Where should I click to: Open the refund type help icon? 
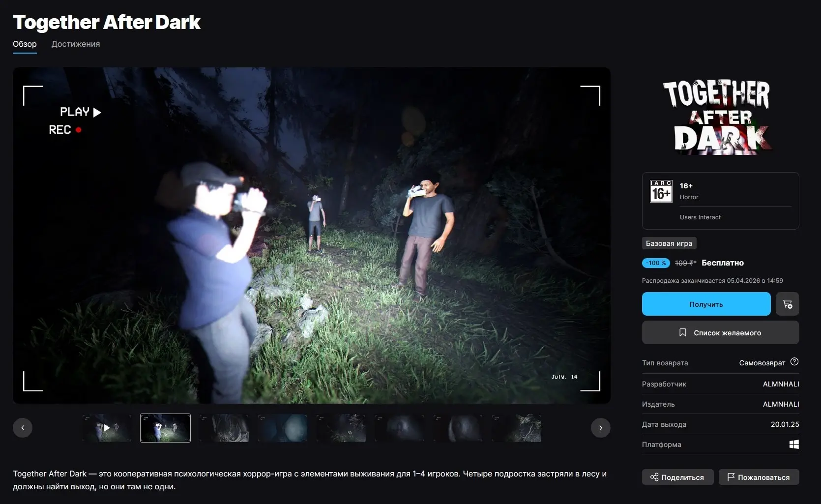(x=794, y=362)
